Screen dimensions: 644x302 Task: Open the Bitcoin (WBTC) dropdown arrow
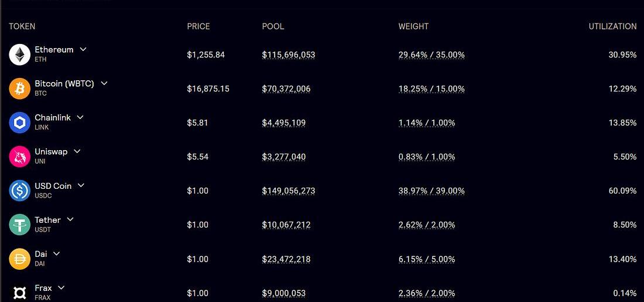(104, 83)
